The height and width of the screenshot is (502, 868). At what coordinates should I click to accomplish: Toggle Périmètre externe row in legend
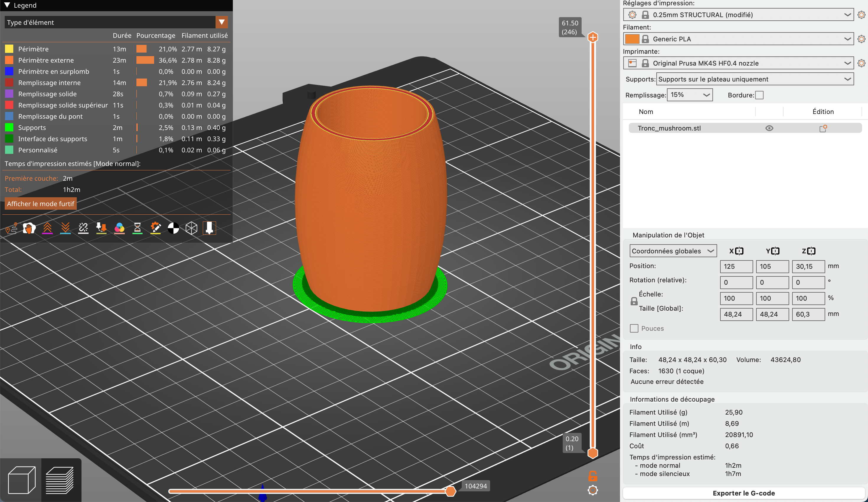[115, 60]
